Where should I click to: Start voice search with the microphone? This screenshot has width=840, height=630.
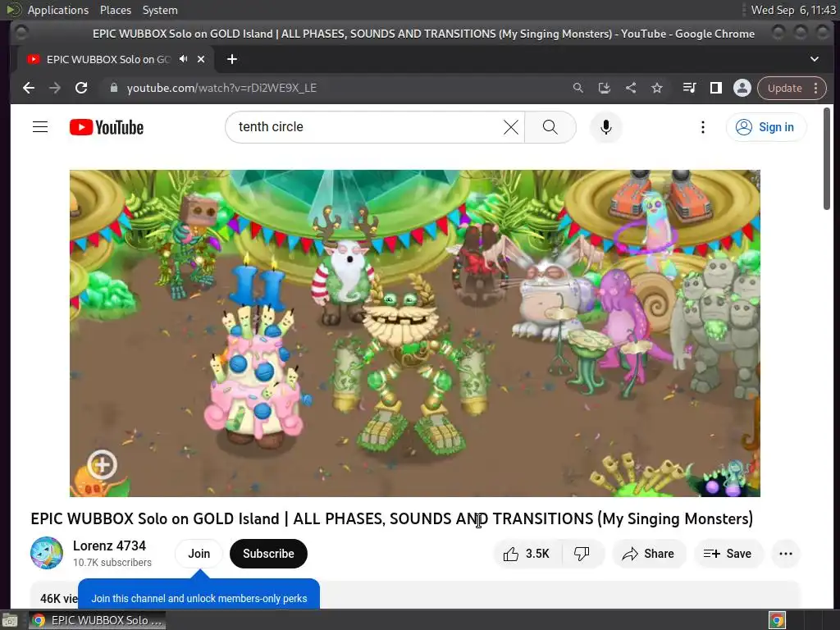point(606,127)
